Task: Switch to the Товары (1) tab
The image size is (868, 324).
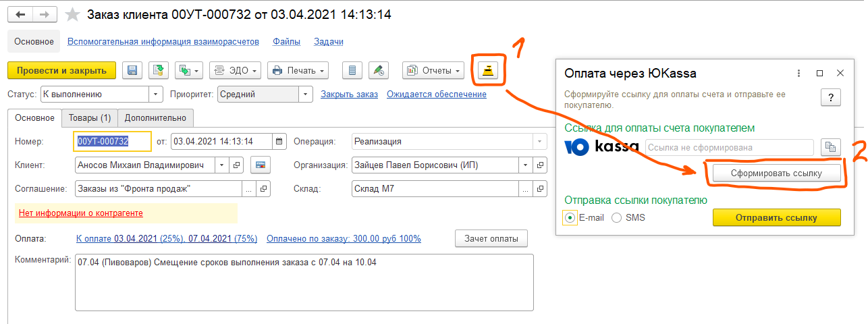Action: [89, 118]
